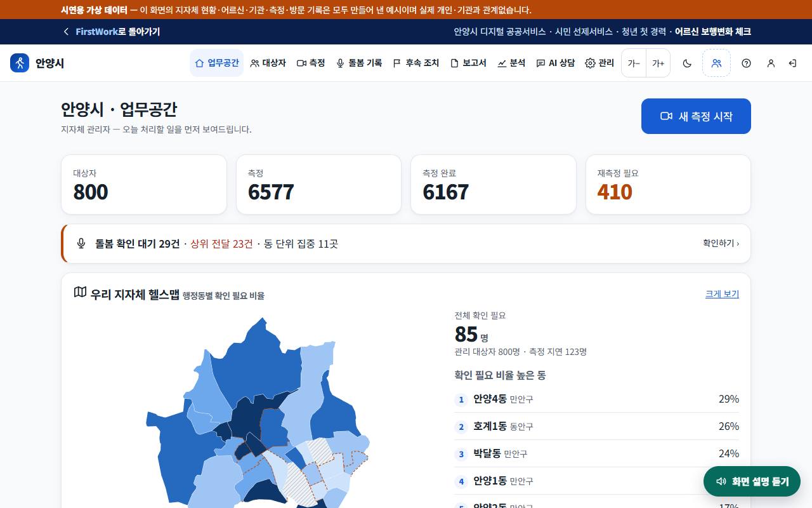Open the 분석 menu
Image resolution: width=812 pixels, height=508 pixels.
pyautogui.click(x=511, y=63)
